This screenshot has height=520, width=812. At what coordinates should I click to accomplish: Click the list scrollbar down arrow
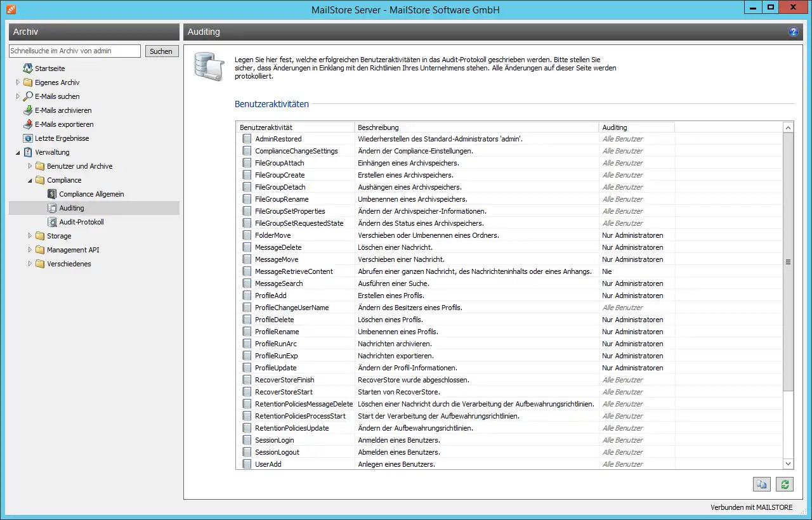click(789, 464)
